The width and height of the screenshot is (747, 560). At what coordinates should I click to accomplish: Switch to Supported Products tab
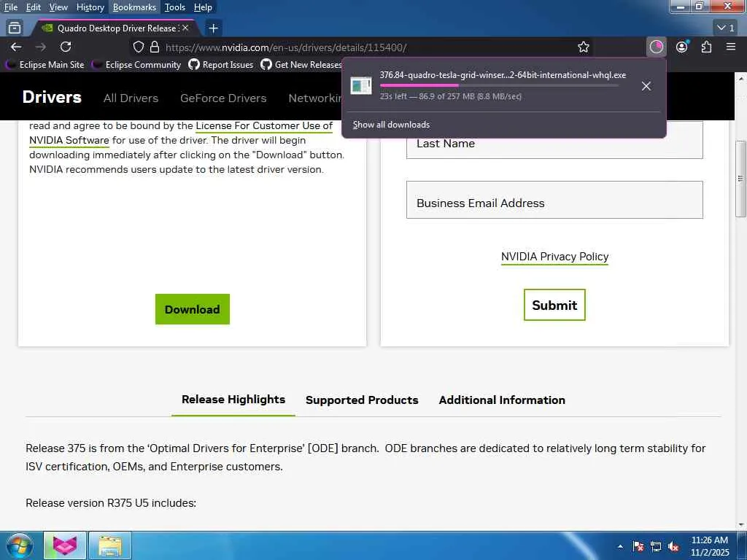[x=362, y=400]
